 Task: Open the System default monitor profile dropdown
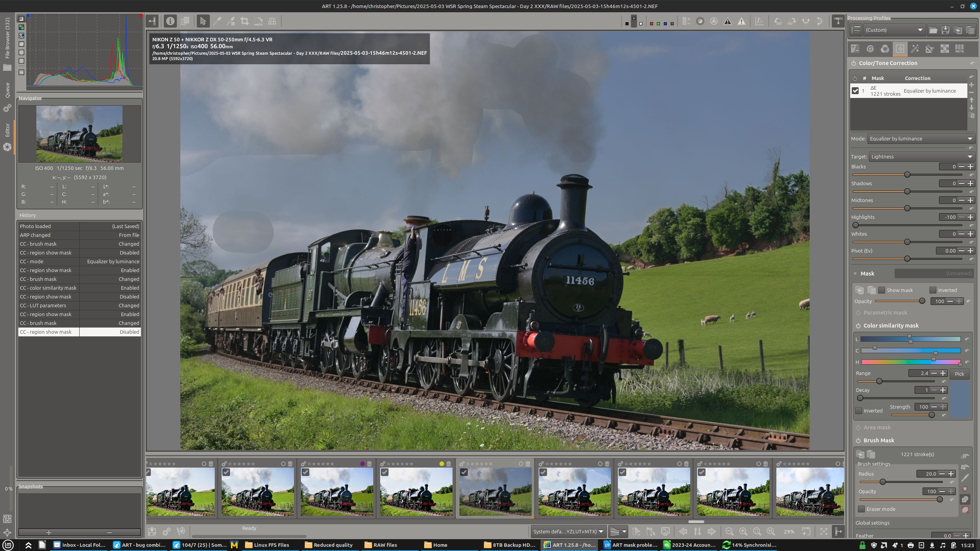coord(568,531)
